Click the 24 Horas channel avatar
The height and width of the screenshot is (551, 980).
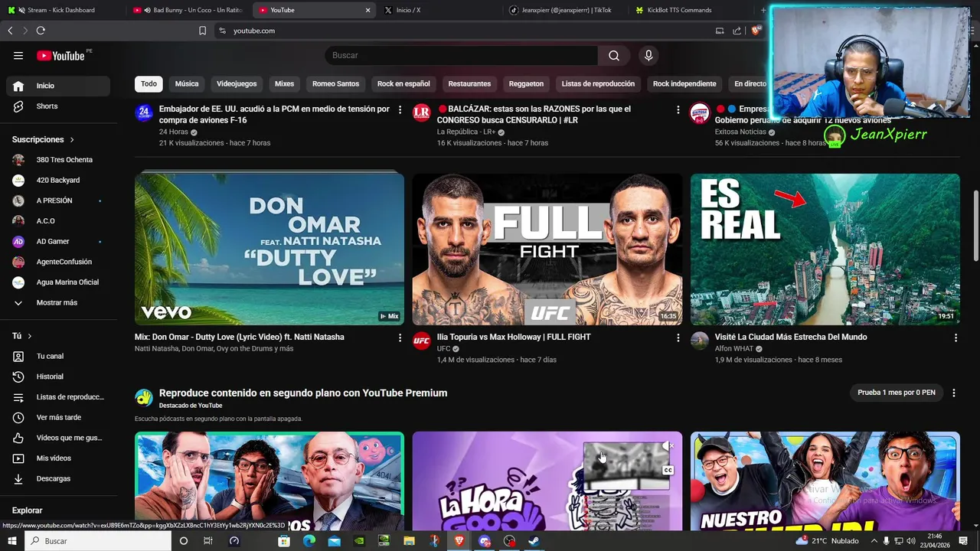144,113
